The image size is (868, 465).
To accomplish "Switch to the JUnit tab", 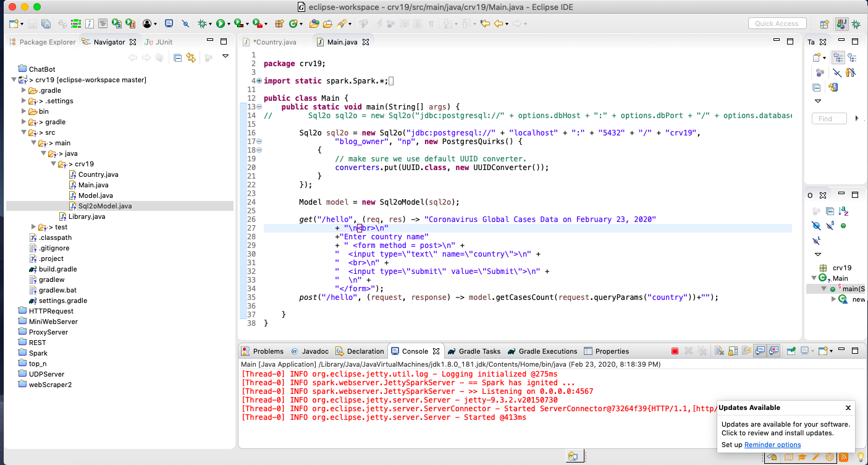I will click(159, 42).
